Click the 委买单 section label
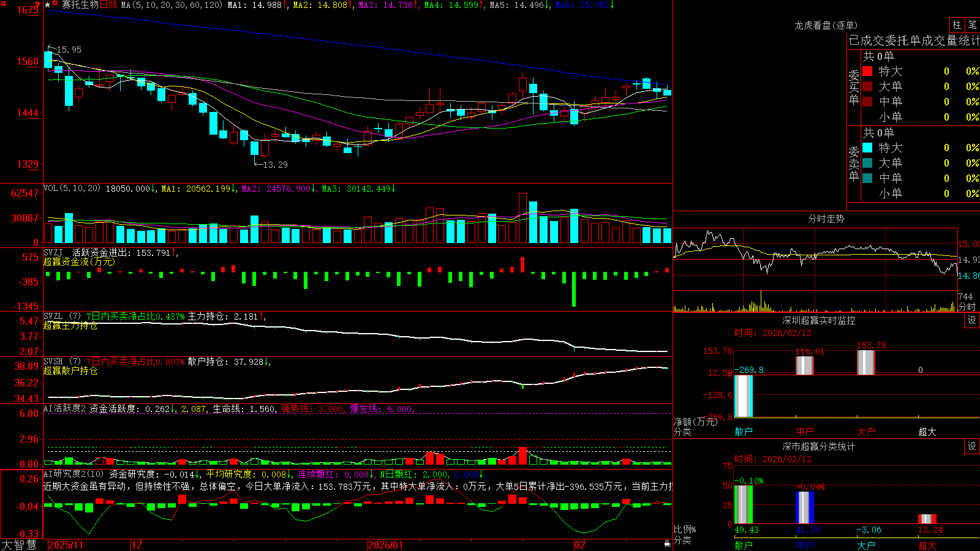Viewport: 980px width, 551px height. 854,87
